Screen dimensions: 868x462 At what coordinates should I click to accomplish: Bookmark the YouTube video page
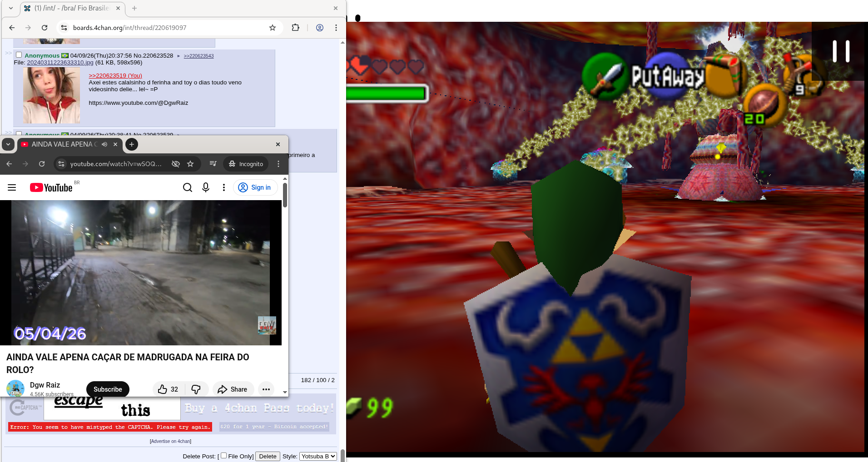tap(190, 164)
